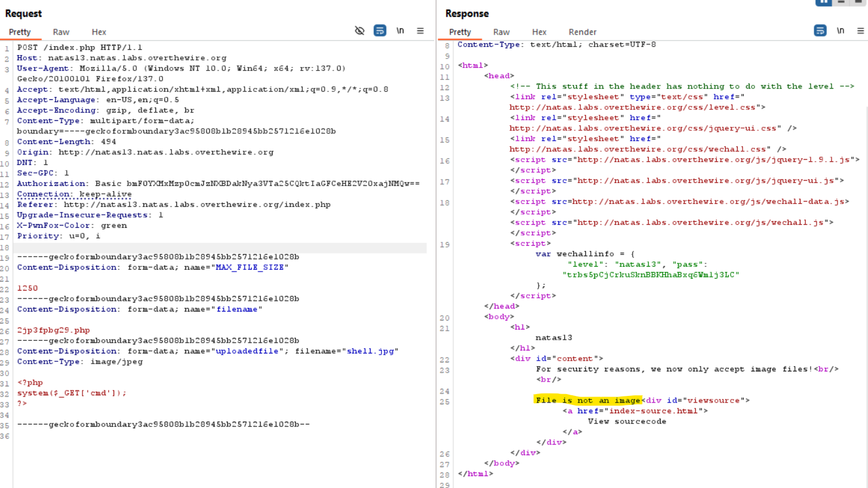Toggle the \n newline display in Response pane
Image resolution: width=868 pixels, height=488 pixels.
[841, 31]
